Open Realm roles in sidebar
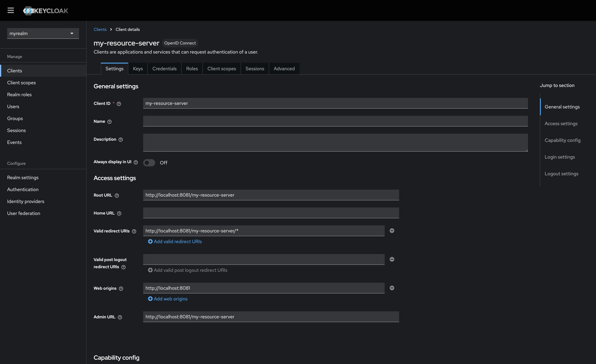This screenshot has width=596, height=364. [x=43, y=95]
